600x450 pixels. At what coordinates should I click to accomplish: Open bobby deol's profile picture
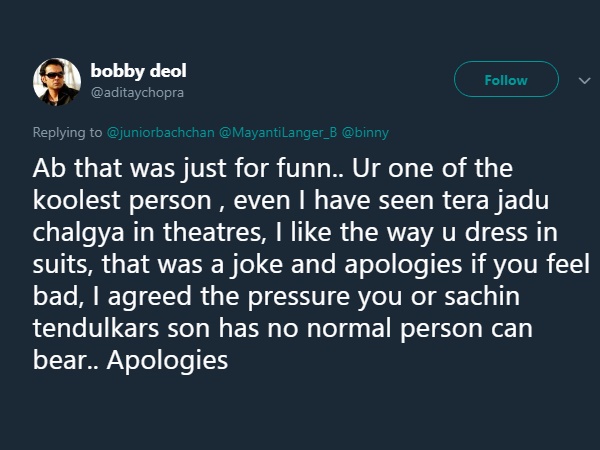57,82
